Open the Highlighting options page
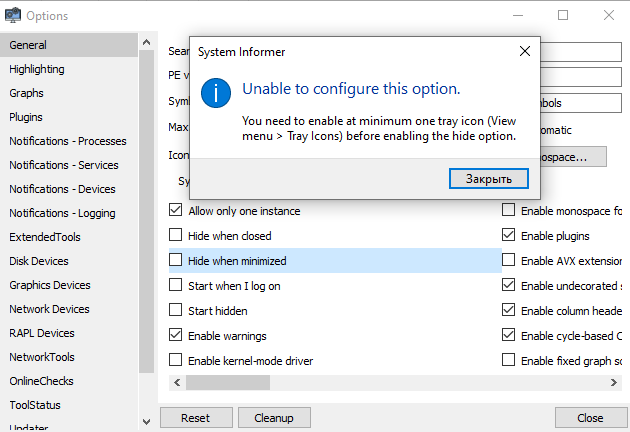The width and height of the screenshot is (630, 432). click(x=69, y=69)
